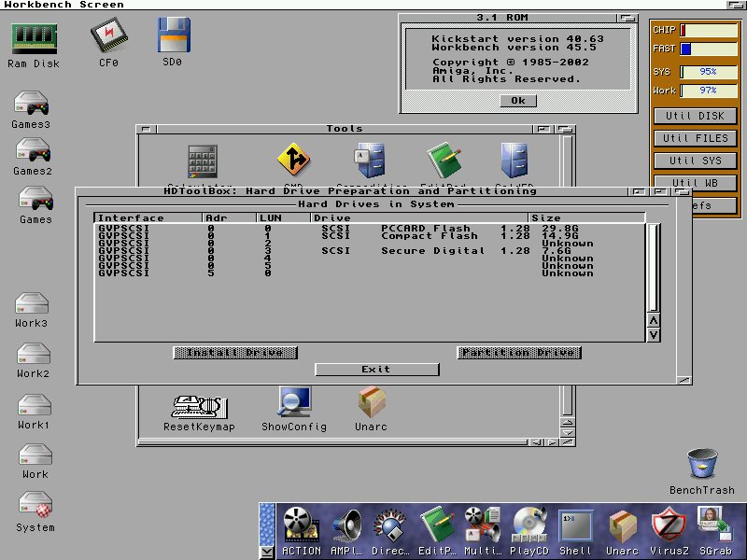Click the Workbench Screen title bar
Screen dimensions: 747x560
tap(362, 5)
